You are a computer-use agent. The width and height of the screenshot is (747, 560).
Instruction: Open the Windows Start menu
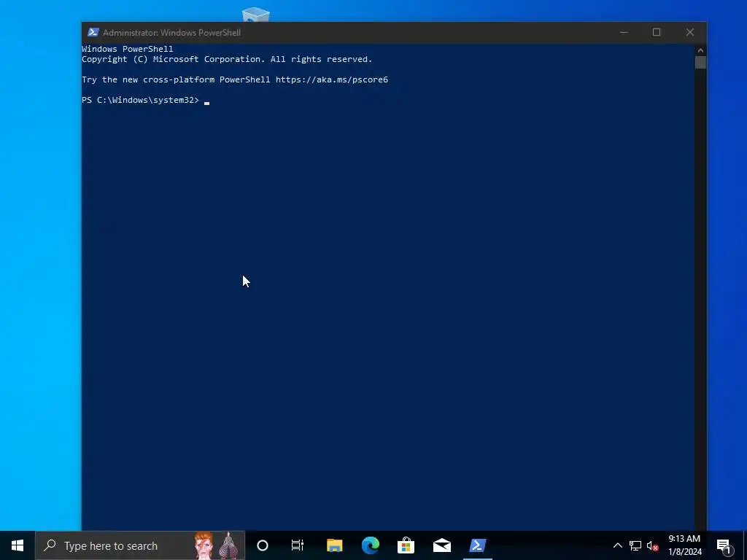18,545
